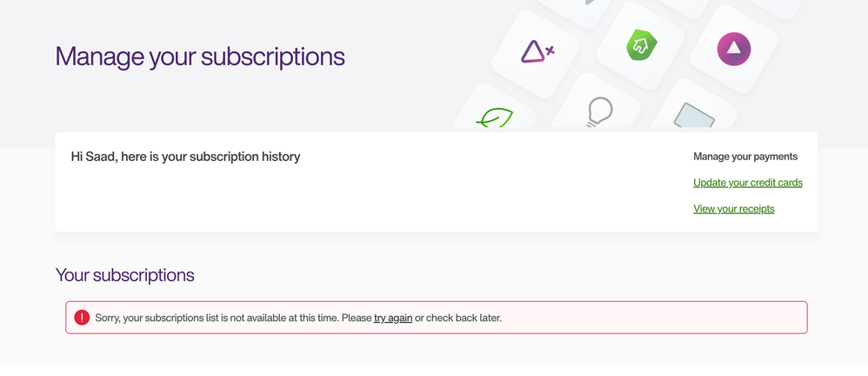This screenshot has height=376, width=868.
Task: Open the Update your credit cards link
Action: tap(747, 183)
